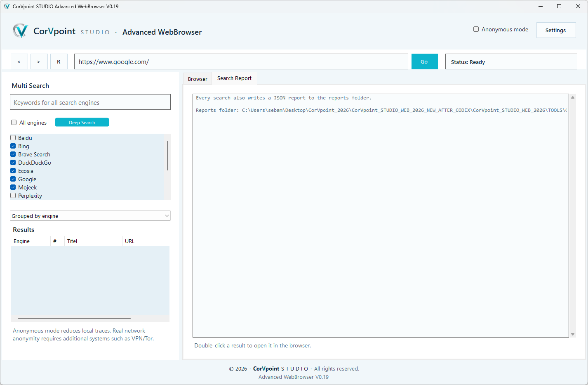The height and width of the screenshot is (385, 588).
Task: Click the Results horizontal scrollbar
Action: [x=74, y=319]
